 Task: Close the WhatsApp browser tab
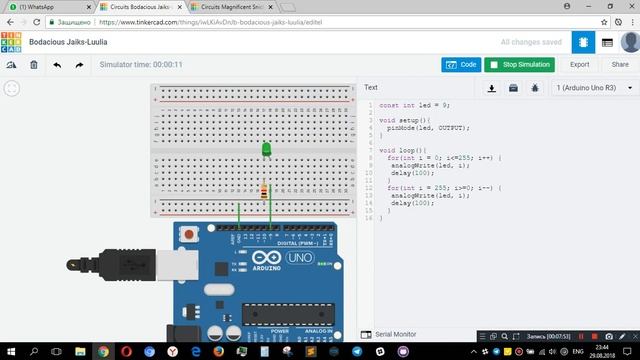click(89, 7)
